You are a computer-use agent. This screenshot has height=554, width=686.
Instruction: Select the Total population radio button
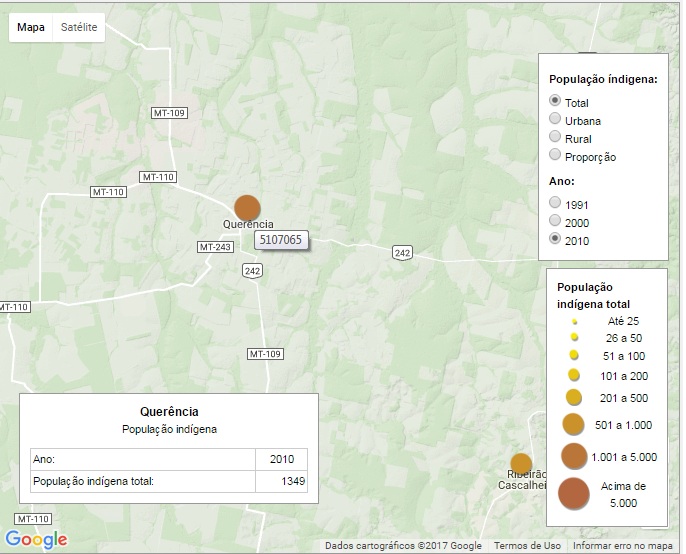tap(555, 101)
